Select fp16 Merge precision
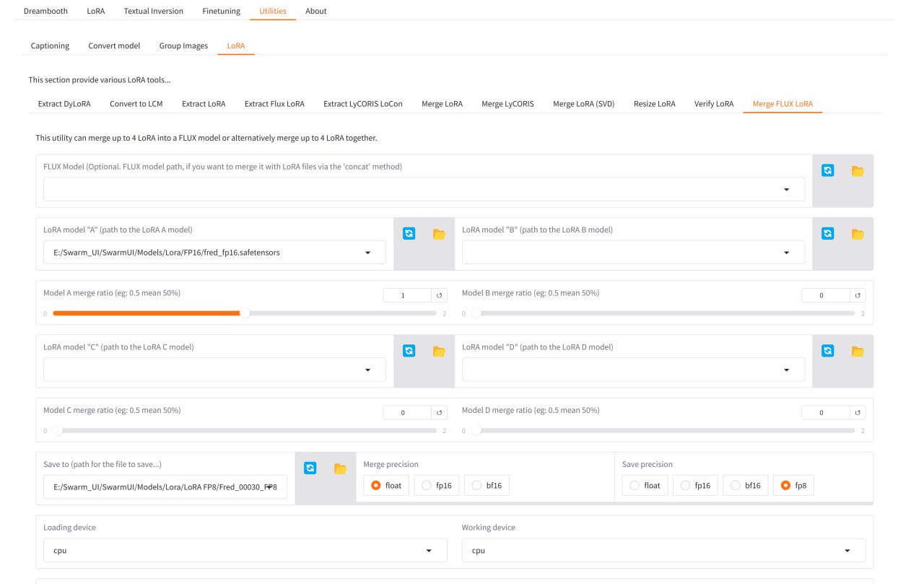 click(x=437, y=486)
